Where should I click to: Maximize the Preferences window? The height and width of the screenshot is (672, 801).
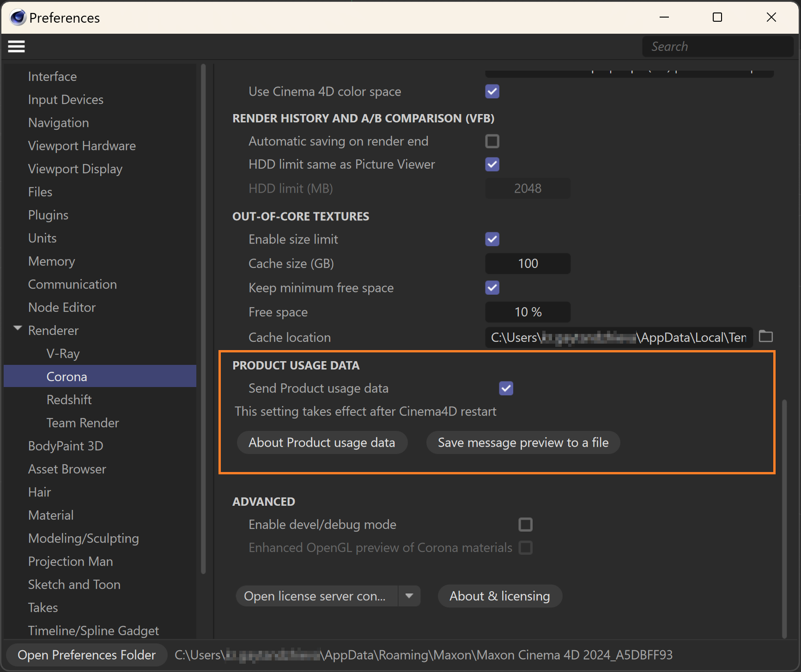coord(717,17)
